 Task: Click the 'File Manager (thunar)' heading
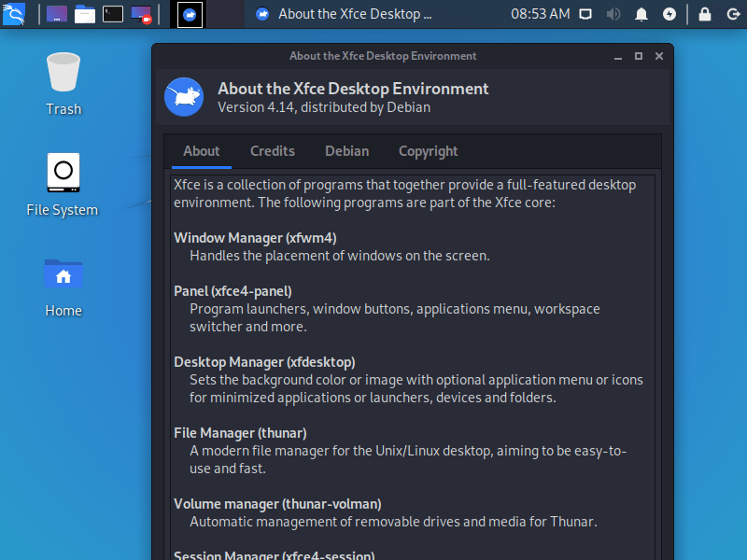240,433
